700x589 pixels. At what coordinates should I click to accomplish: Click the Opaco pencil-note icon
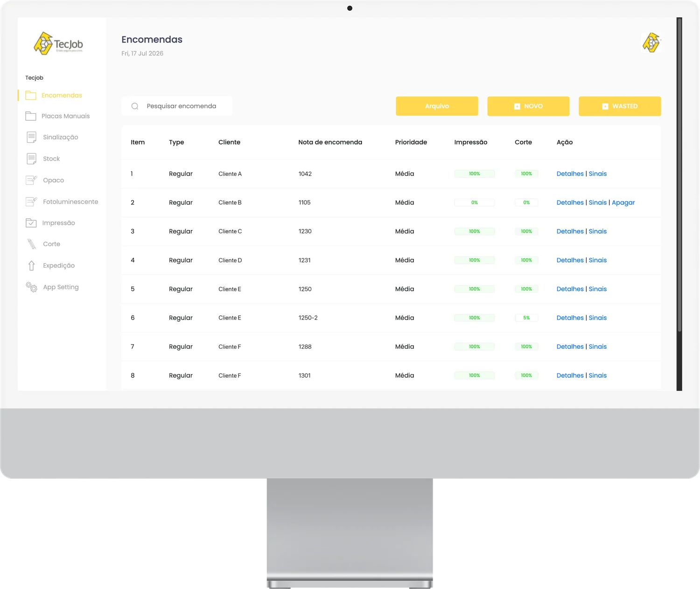31,180
